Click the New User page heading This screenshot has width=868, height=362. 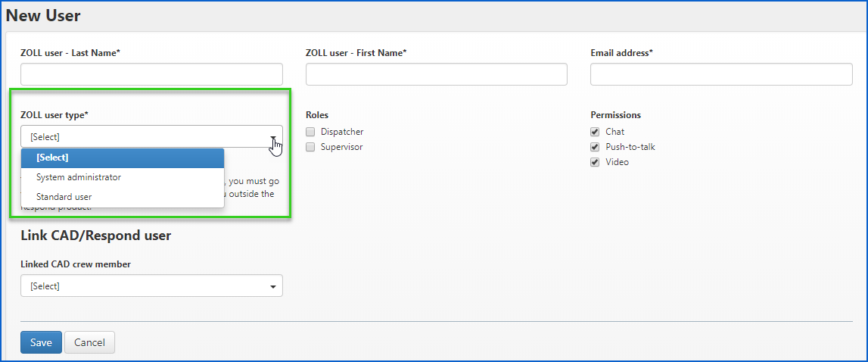(x=43, y=15)
